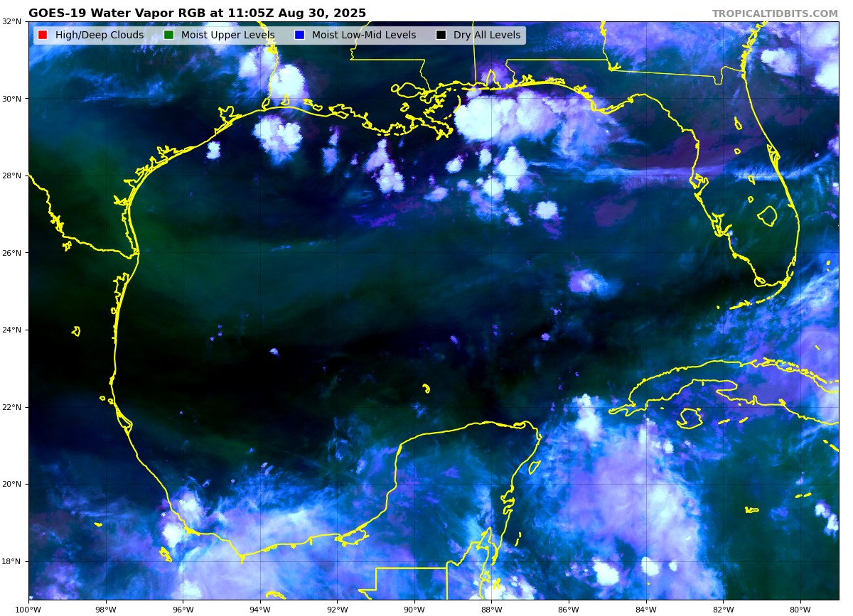Click the black Dry All Levels legend swatch
853x616 pixels.
pos(441,35)
